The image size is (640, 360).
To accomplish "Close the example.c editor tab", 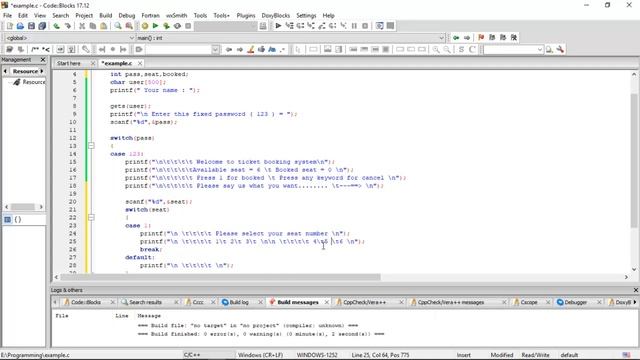I will coord(140,63).
